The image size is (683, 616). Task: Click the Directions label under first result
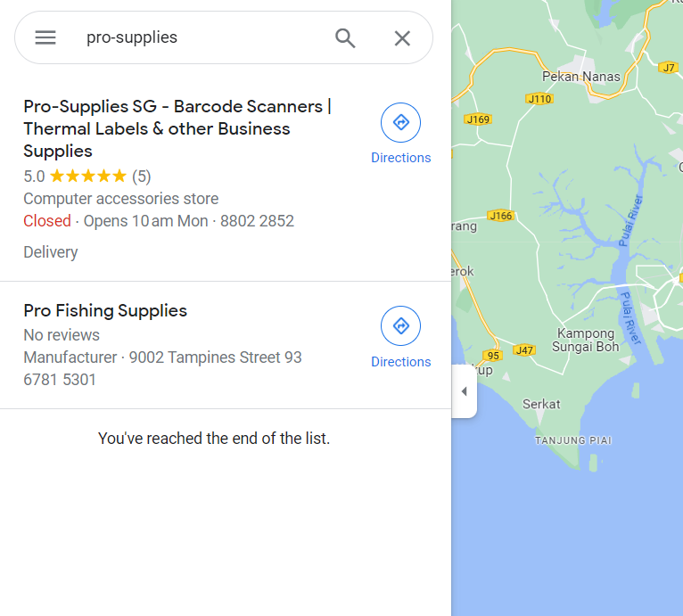point(400,158)
